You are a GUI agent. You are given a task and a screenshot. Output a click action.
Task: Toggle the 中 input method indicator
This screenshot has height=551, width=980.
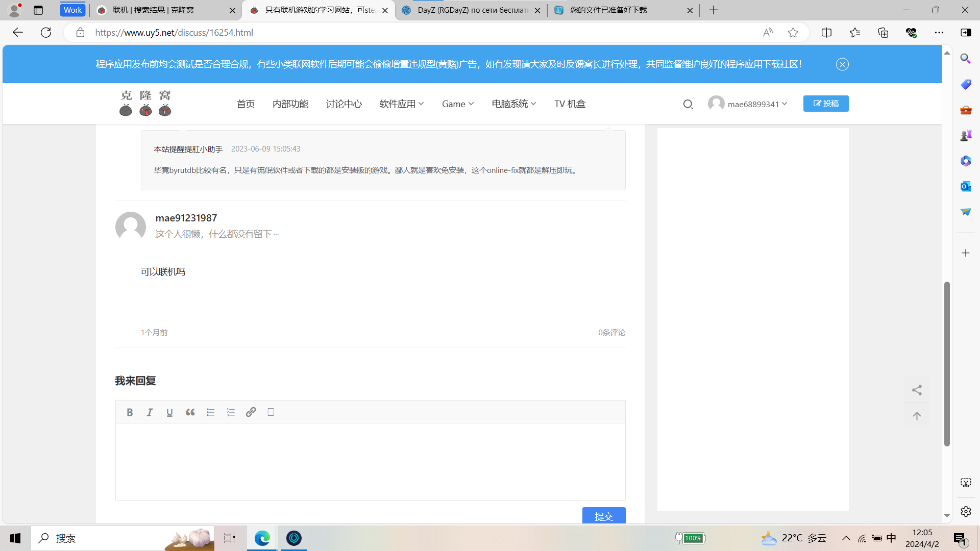891,538
